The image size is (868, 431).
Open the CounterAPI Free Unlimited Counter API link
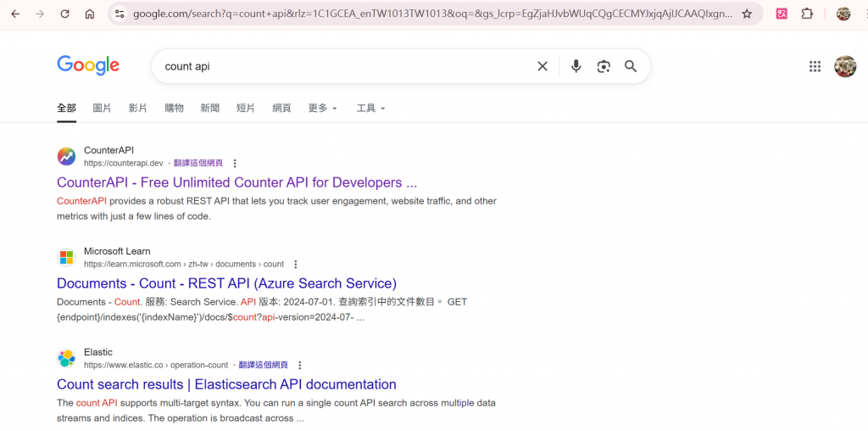tap(237, 182)
